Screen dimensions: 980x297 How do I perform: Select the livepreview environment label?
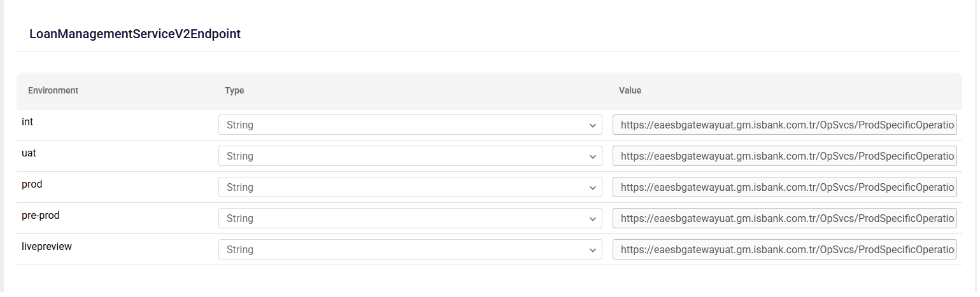coord(46,246)
